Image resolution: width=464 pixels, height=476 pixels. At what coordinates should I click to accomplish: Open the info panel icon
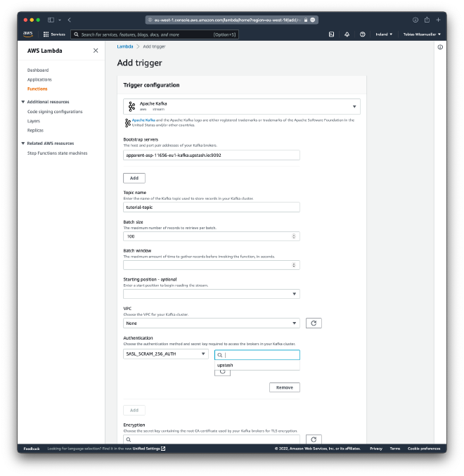pyautogui.click(x=440, y=47)
